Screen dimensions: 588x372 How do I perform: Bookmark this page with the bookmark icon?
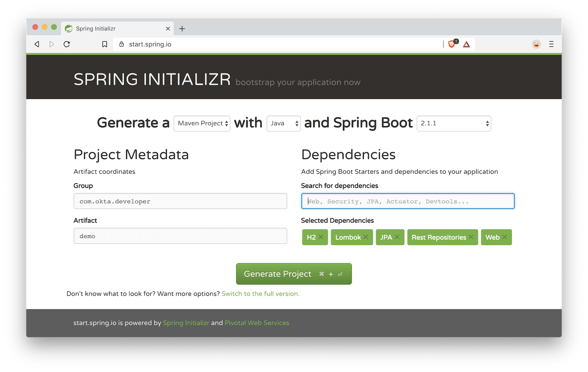point(105,44)
